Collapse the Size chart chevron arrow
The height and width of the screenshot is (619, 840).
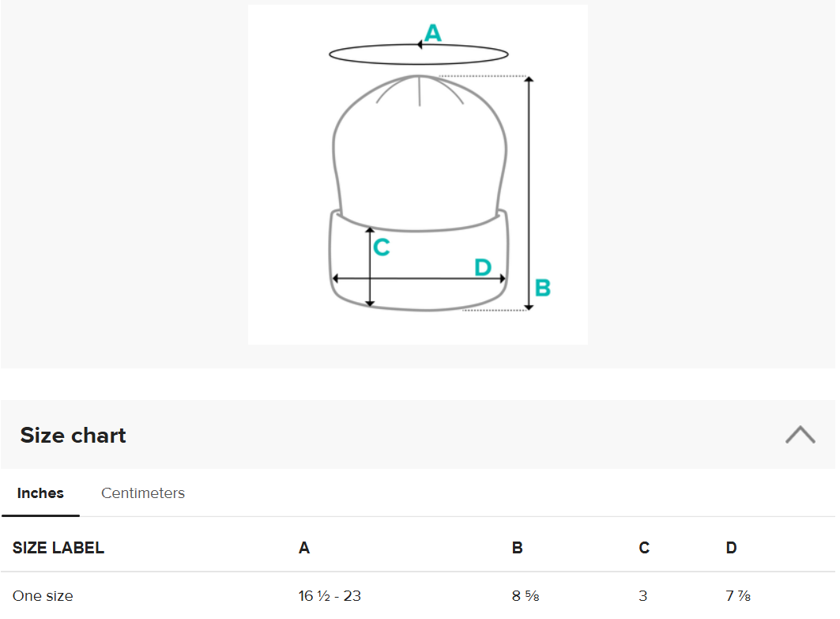pos(800,435)
